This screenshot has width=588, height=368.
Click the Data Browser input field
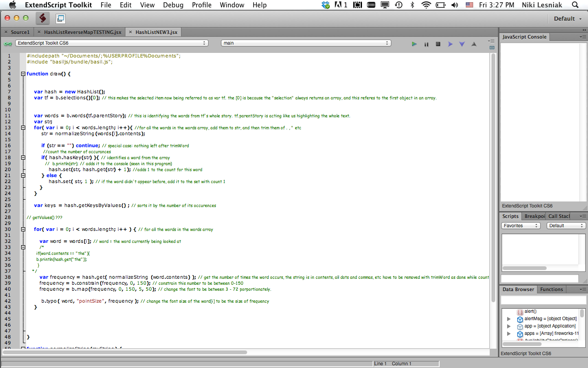pos(543,300)
